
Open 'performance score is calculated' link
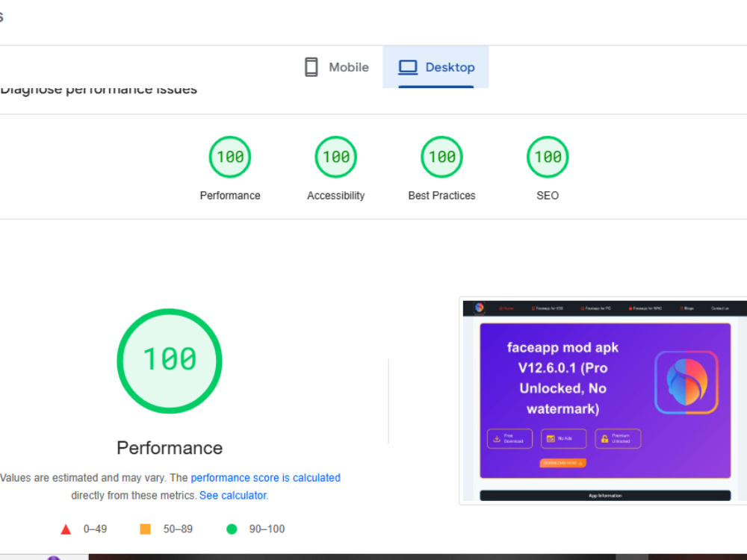pos(265,478)
